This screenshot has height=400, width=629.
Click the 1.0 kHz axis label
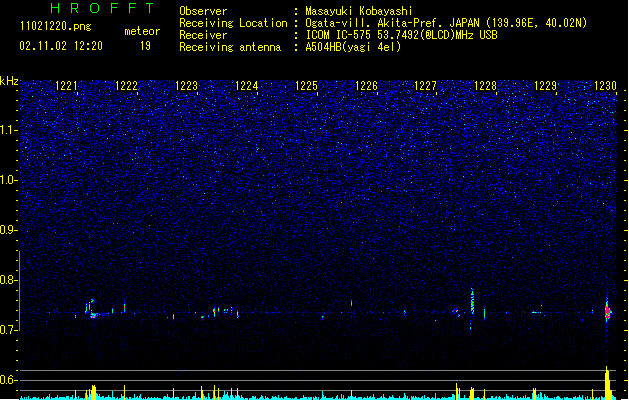click(8, 180)
